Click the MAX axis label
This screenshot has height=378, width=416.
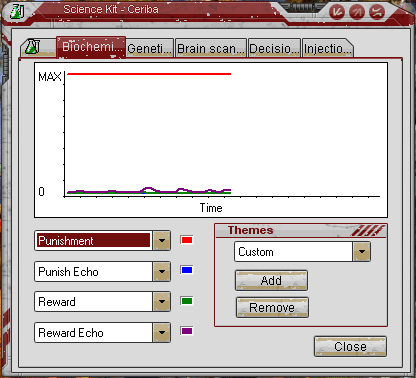(x=50, y=77)
